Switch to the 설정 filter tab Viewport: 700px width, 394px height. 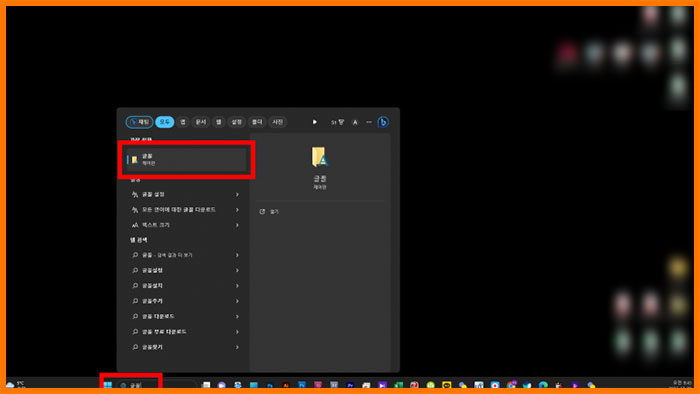coord(237,122)
